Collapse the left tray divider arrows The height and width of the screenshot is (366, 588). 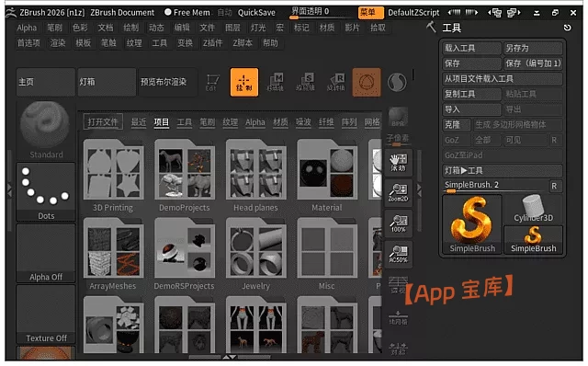[9, 190]
